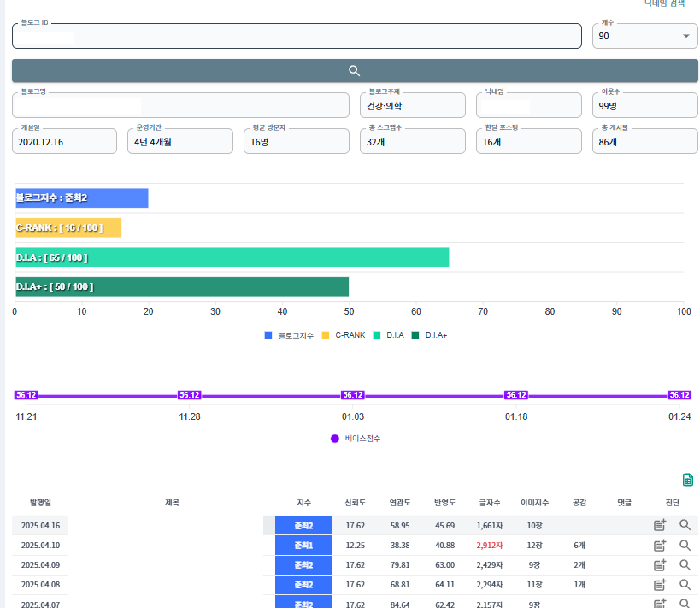The width and height of the screenshot is (700, 608).
Task: Sort by the 발행일 column header
Action: point(40,503)
